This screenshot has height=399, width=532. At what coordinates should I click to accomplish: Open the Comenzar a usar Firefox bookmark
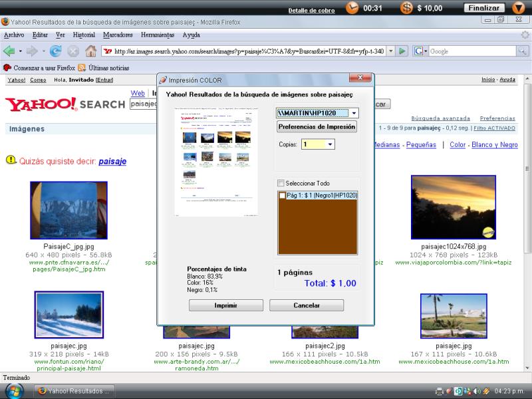tap(44, 68)
